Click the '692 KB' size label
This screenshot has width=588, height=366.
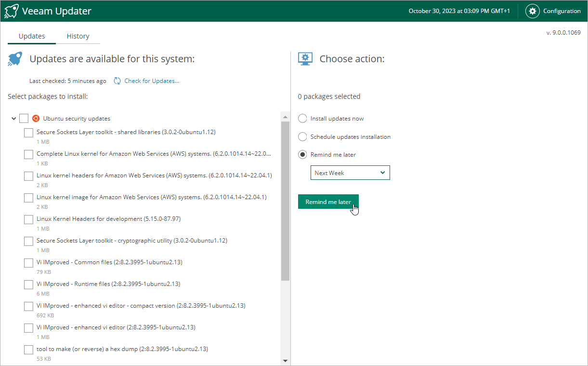[x=45, y=315]
